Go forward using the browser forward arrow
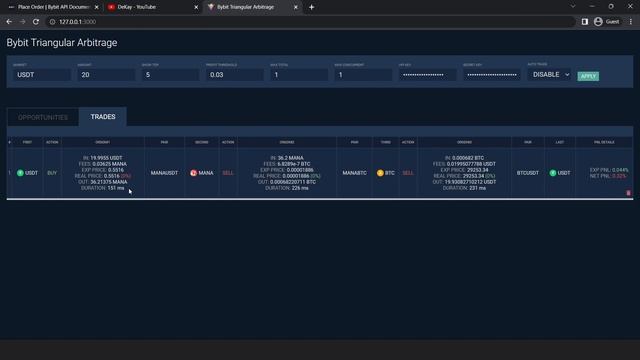Screen dimensions: 640x360 click(22, 22)
